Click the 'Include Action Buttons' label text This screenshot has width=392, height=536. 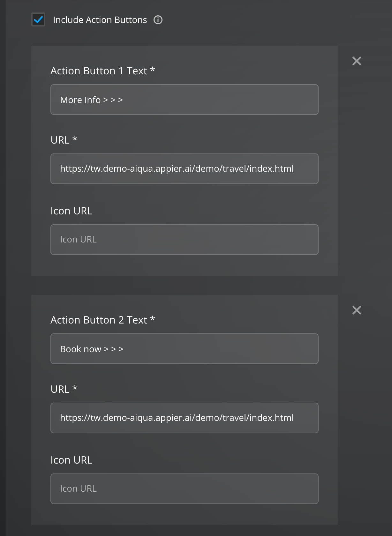pos(100,20)
